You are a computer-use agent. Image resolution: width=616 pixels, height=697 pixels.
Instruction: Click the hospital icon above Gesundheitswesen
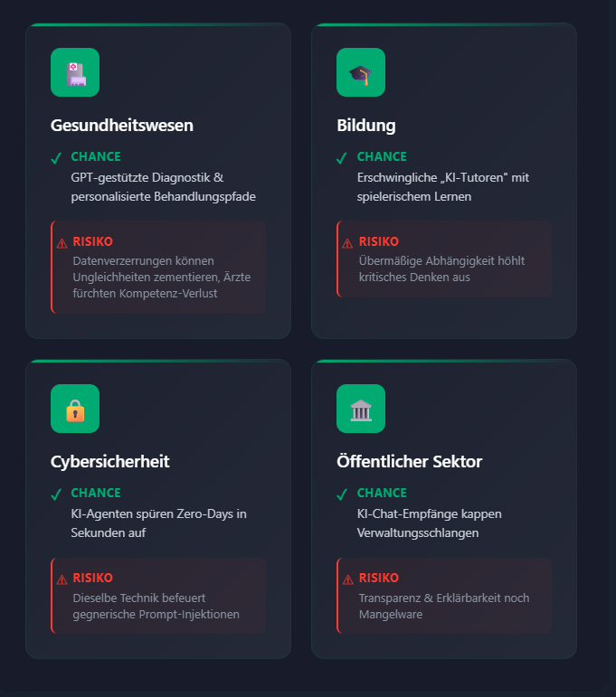pos(75,72)
